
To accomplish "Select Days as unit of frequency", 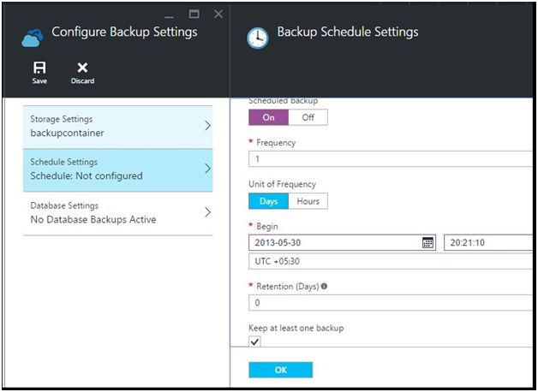I will click(x=268, y=201).
